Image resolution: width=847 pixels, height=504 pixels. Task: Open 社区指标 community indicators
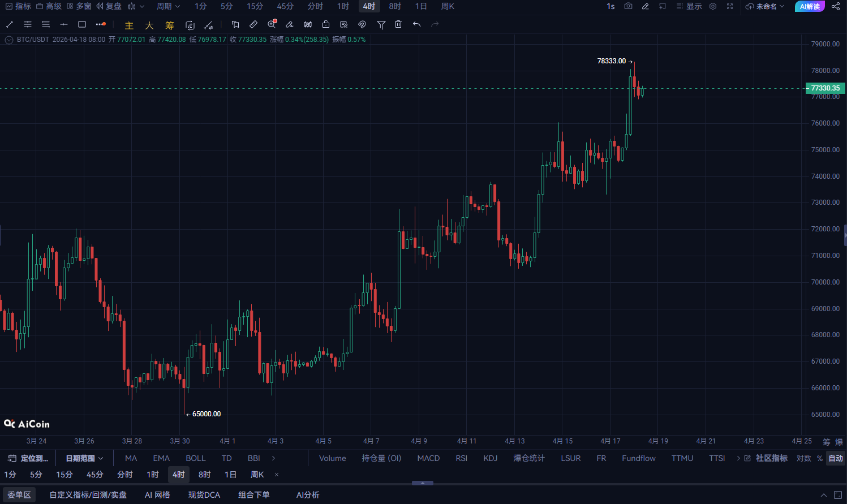point(766,458)
